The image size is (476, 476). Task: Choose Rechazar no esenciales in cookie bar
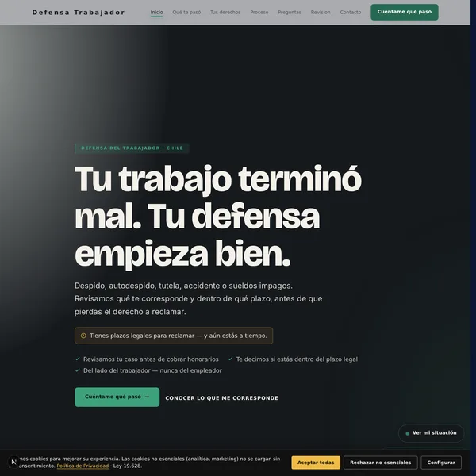(380, 463)
